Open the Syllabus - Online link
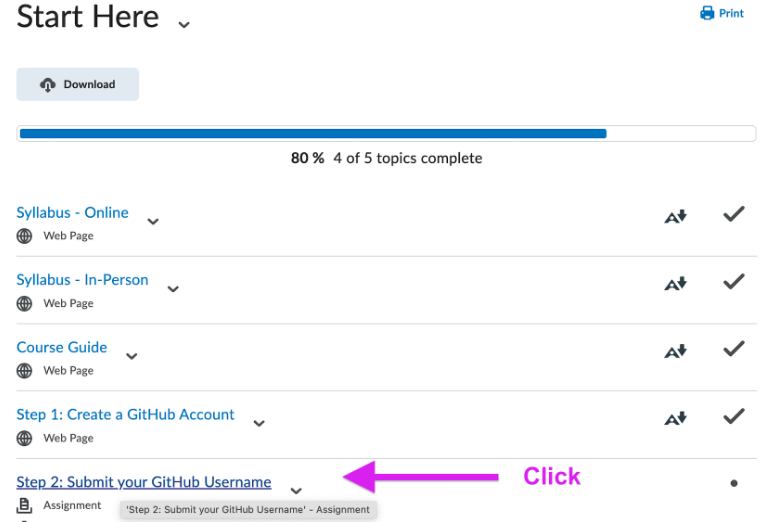The width and height of the screenshot is (767, 522). point(72,212)
